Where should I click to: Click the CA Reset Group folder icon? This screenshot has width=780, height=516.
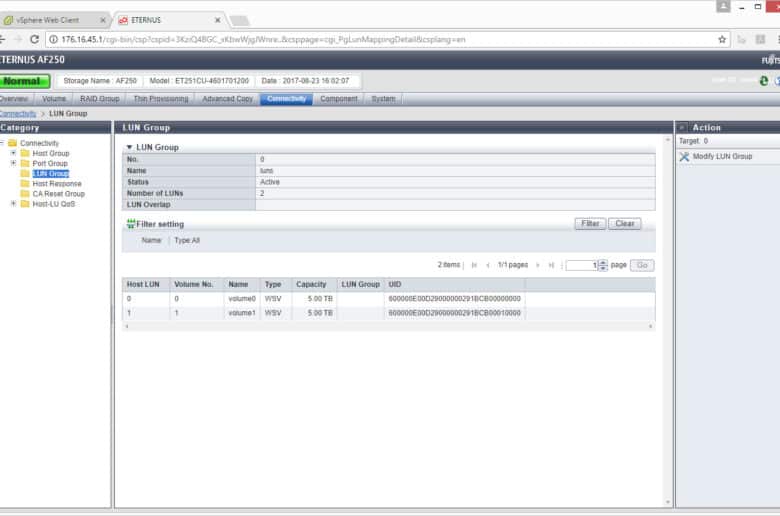click(x=25, y=194)
